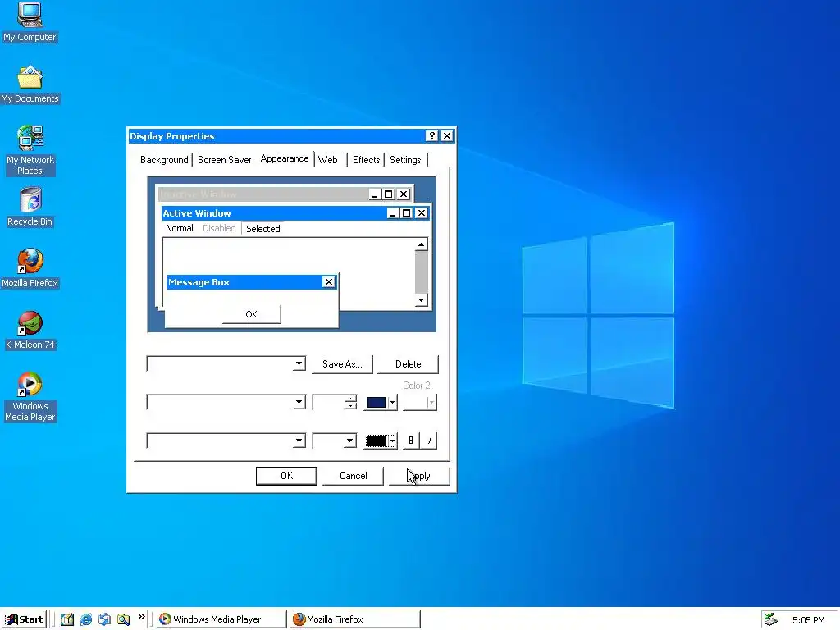This screenshot has height=630, width=840.
Task: Launch Internet Explorer from quick launch
Action: tap(85, 619)
